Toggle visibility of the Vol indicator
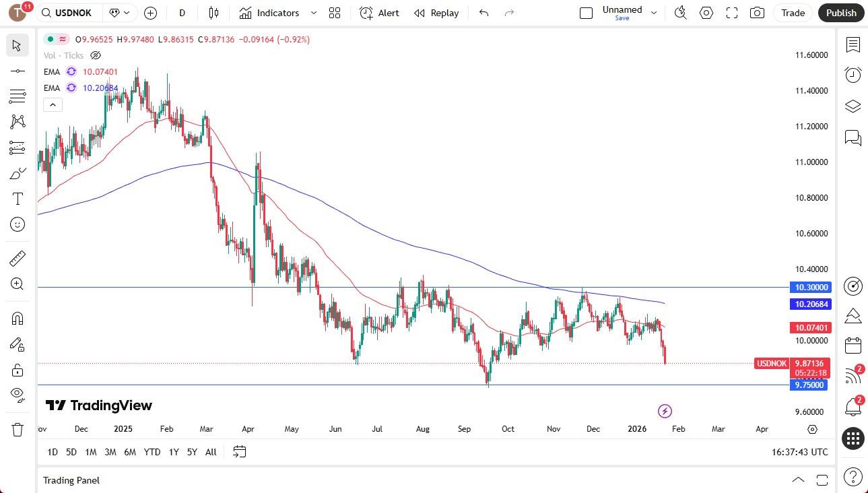The width and height of the screenshot is (868, 493). click(96, 55)
